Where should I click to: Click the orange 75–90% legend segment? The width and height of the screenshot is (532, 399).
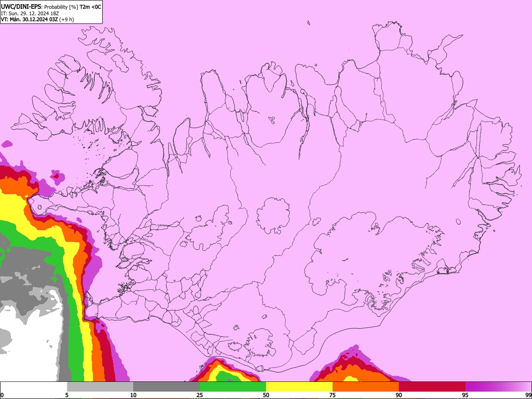[366, 387]
